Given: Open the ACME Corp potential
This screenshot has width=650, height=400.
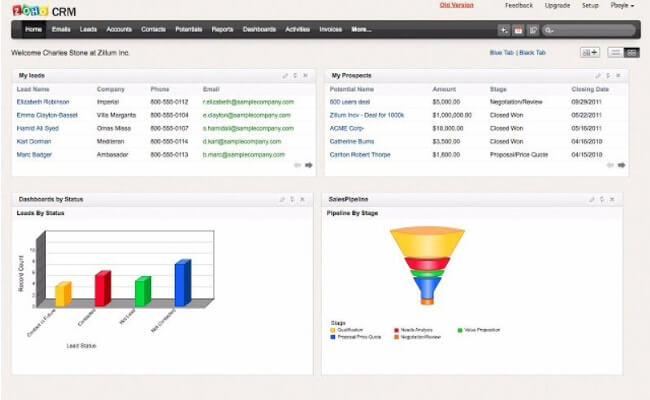Looking at the screenshot, I should pyautogui.click(x=347, y=128).
